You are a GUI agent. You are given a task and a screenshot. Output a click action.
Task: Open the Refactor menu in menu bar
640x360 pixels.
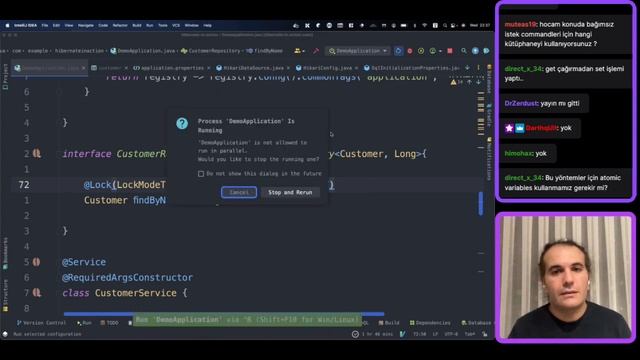[120, 25]
